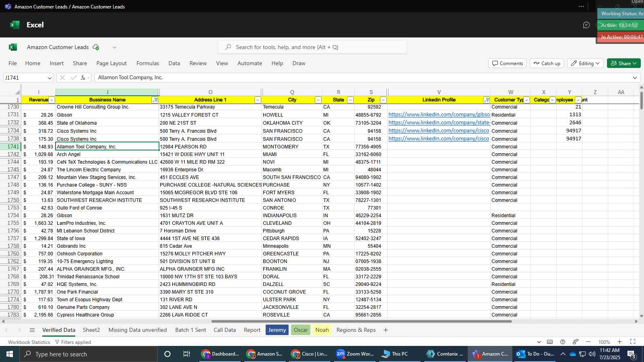Screen dimensions: 644x362
Task: Open the three-dot more options menu
Action: [x=581, y=6]
